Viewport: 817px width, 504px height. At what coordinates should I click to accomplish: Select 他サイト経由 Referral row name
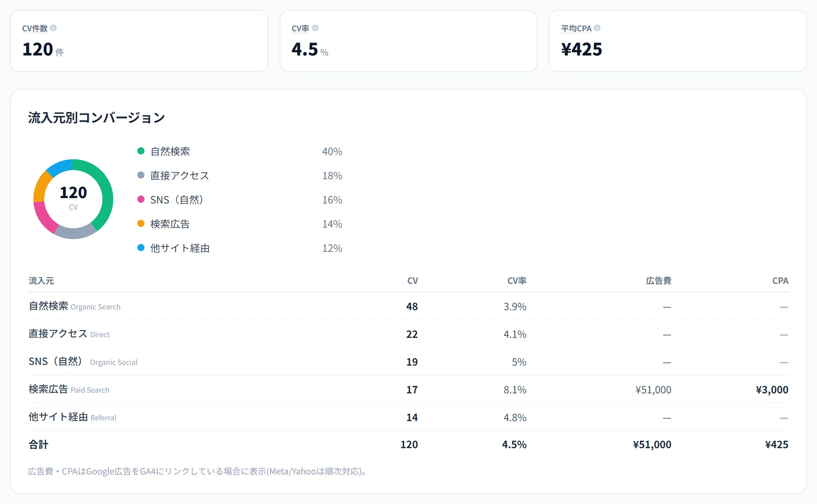[x=72, y=417]
